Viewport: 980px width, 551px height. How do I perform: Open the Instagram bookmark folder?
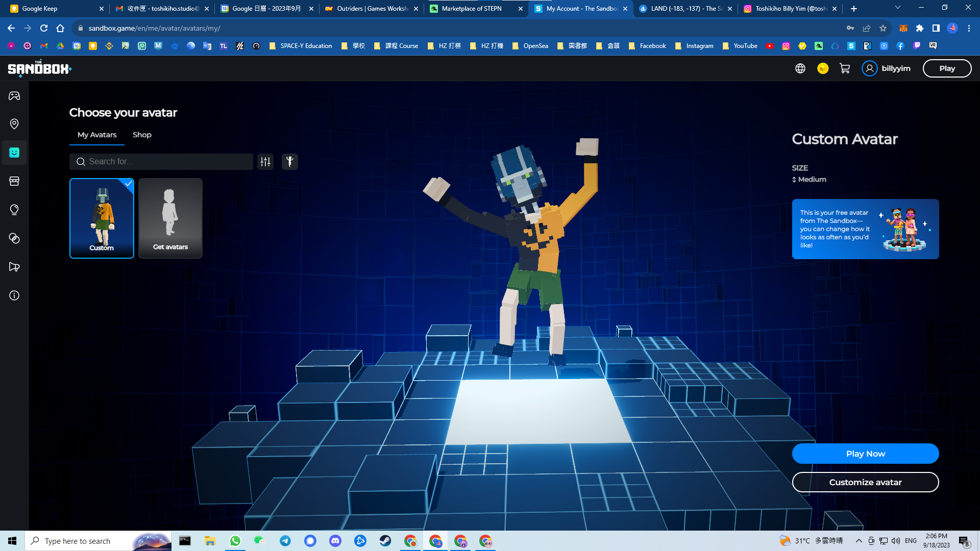694,46
